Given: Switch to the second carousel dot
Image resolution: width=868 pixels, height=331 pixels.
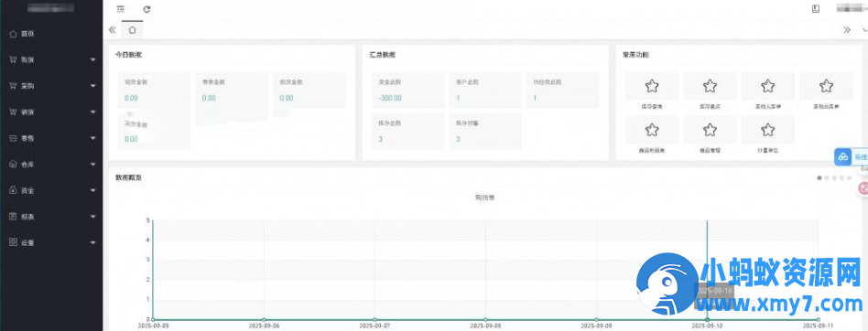Looking at the screenshot, I should pyautogui.click(x=827, y=178).
